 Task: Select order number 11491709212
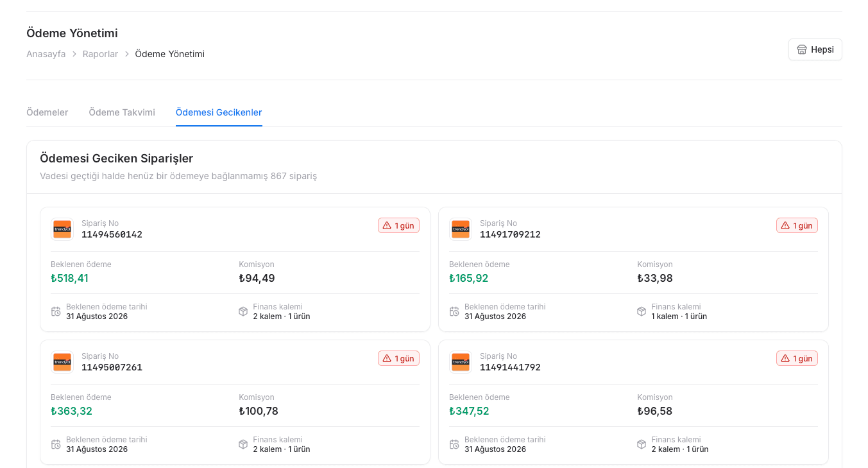510,234
